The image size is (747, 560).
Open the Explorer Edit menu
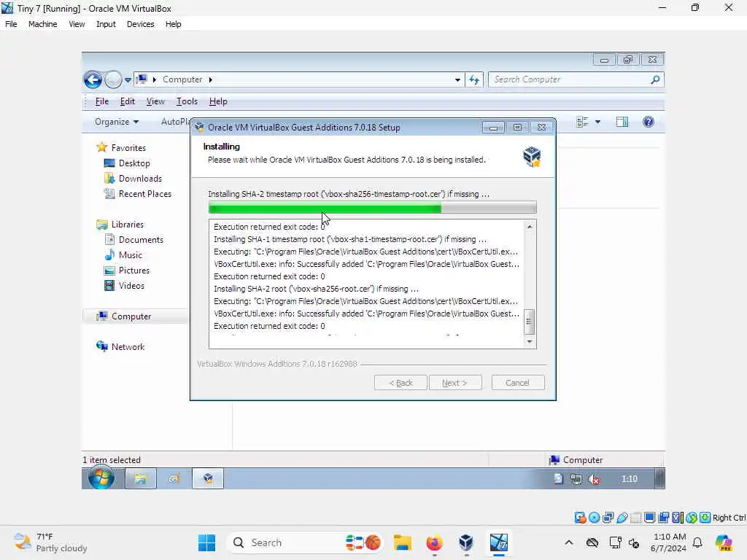(x=127, y=101)
